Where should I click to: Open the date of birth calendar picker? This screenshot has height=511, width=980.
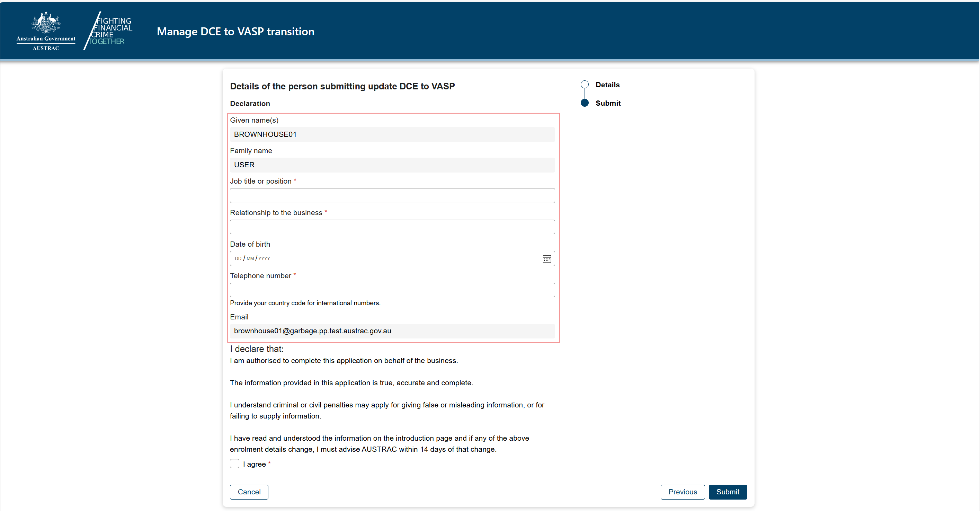(547, 259)
